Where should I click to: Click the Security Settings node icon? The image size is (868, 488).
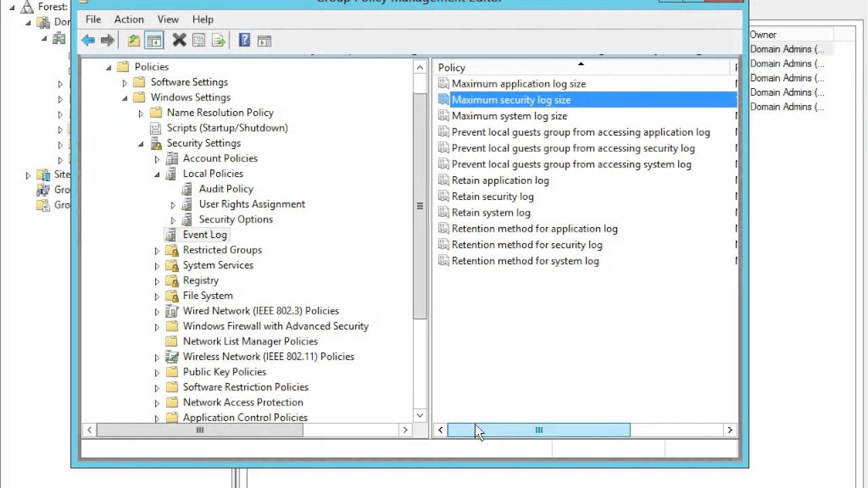click(x=156, y=143)
